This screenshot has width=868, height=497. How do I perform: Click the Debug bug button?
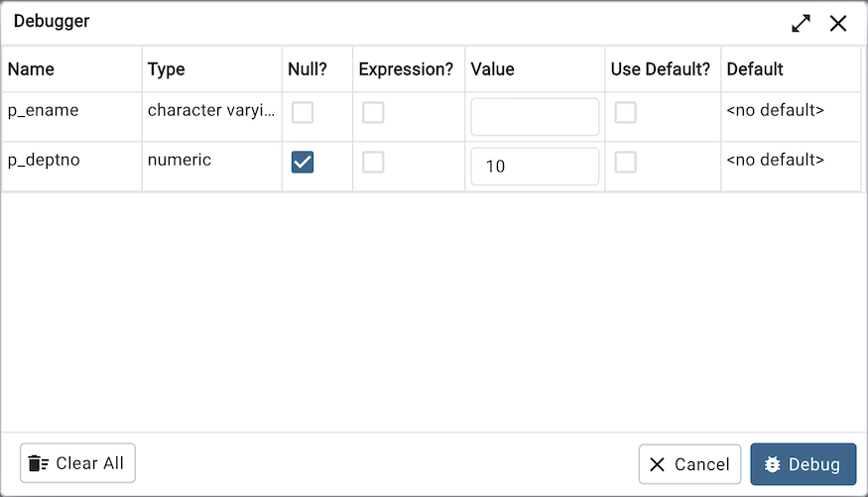[803, 464]
